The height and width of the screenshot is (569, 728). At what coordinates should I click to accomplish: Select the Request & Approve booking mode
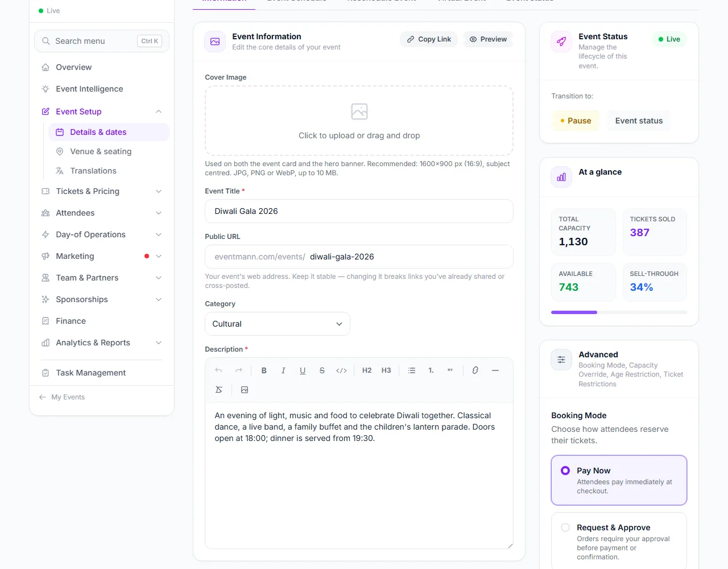(x=619, y=541)
